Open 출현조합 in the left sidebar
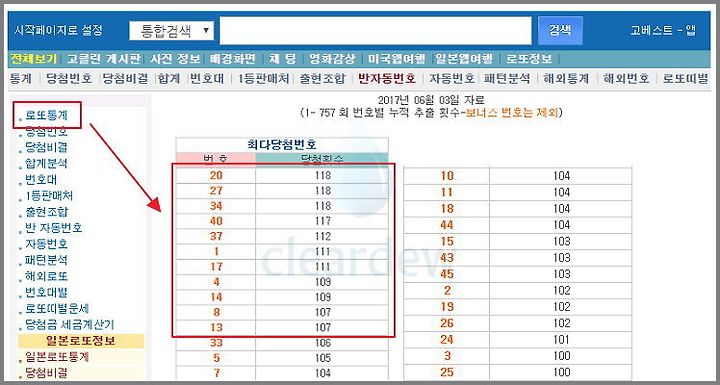The height and width of the screenshot is (385, 720). pyautogui.click(x=46, y=212)
